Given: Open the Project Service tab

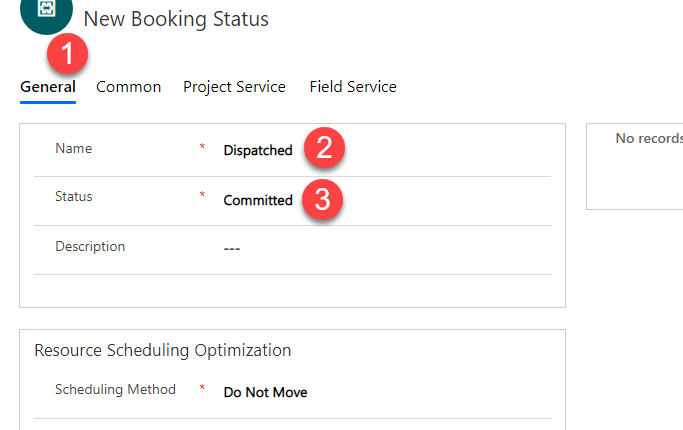Looking at the screenshot, I should [x=234, y=87].
